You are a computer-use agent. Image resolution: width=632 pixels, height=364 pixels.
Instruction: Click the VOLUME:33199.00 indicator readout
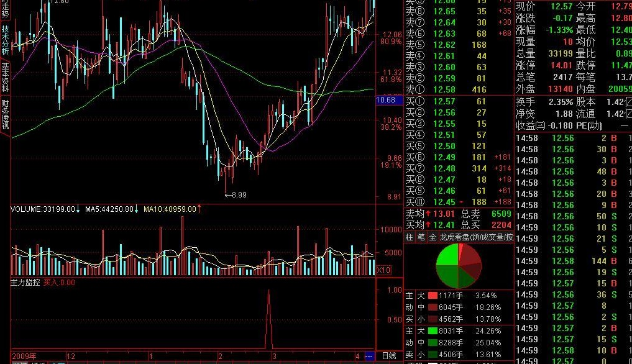45,209
